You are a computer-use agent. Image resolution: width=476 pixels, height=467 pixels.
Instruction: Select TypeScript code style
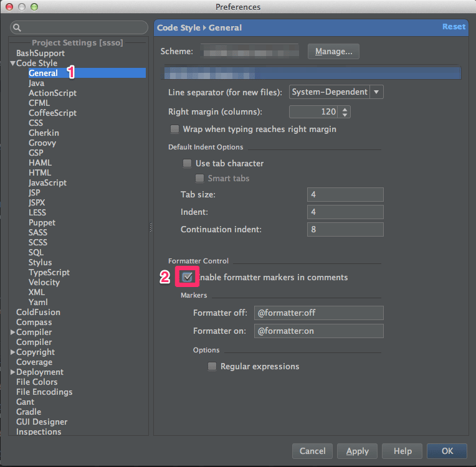49,273
